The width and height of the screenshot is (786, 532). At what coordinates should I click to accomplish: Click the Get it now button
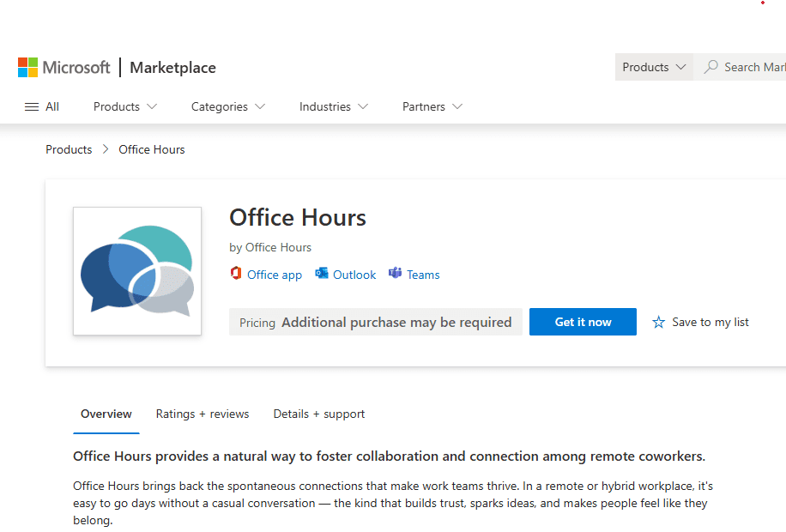coord(583,322)
